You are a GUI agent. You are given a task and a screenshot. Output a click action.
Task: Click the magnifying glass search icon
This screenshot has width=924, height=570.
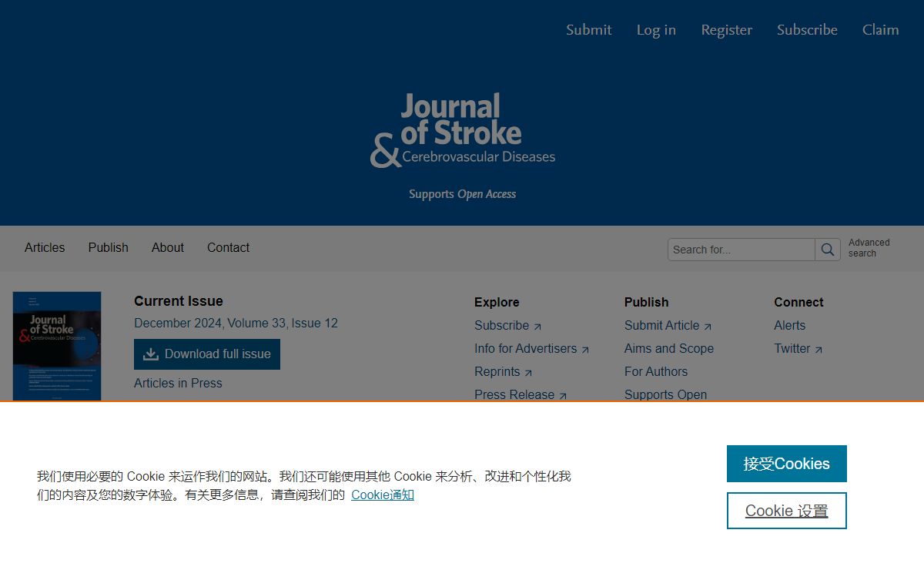828,250
